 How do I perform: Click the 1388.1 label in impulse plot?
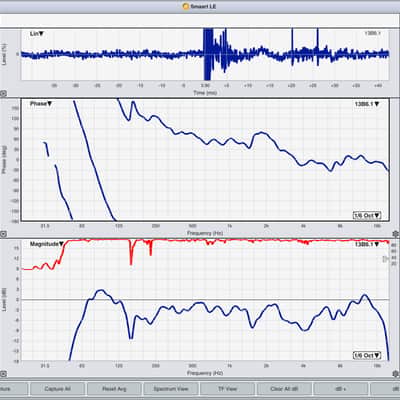click(x=372, y=33)
